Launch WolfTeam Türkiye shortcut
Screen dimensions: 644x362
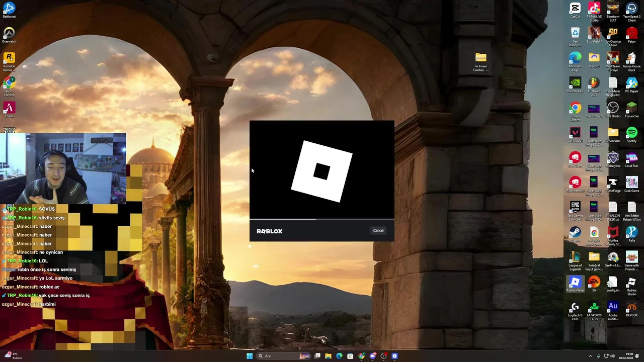[x=613, y=62]
